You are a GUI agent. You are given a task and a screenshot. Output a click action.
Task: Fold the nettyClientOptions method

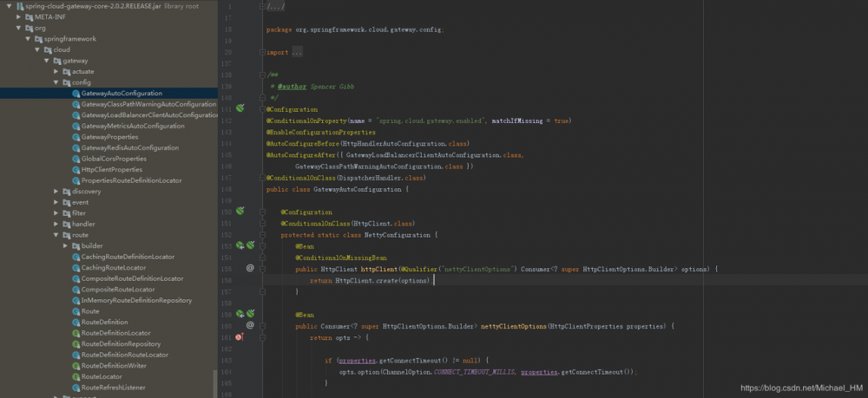tap(263, 326)
